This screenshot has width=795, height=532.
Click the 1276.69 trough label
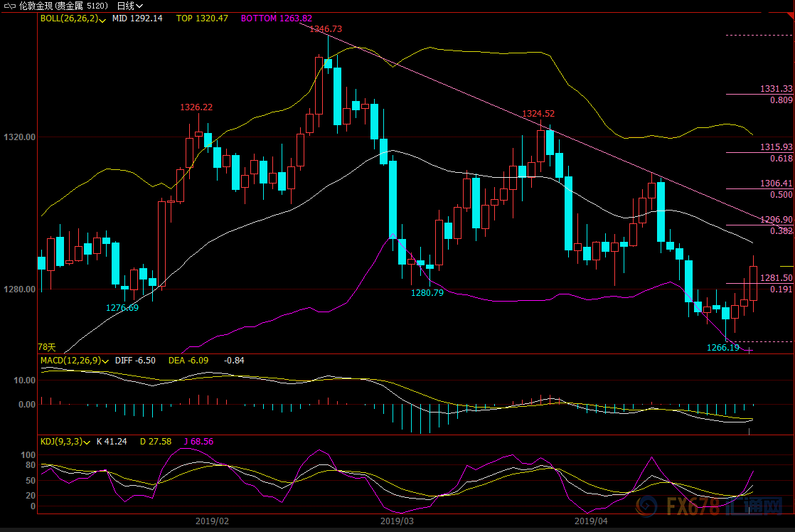tap(122, 308)
